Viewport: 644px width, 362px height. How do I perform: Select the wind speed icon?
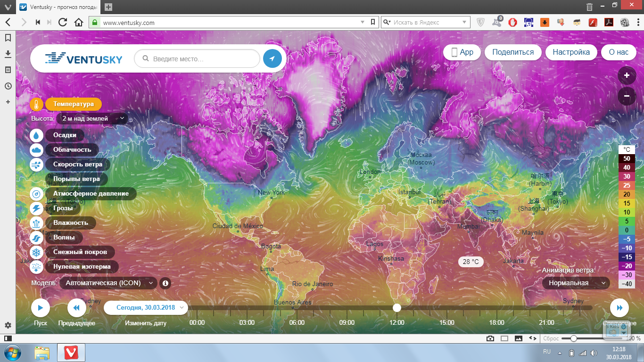click(x=37, y=165)
